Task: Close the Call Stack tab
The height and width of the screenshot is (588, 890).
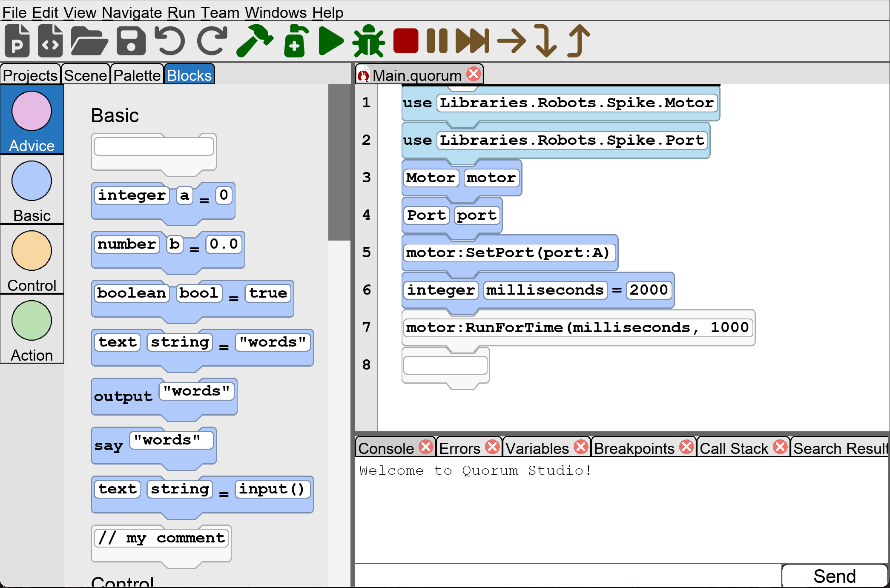Action: pyautogui.click(x=780, y=447)
